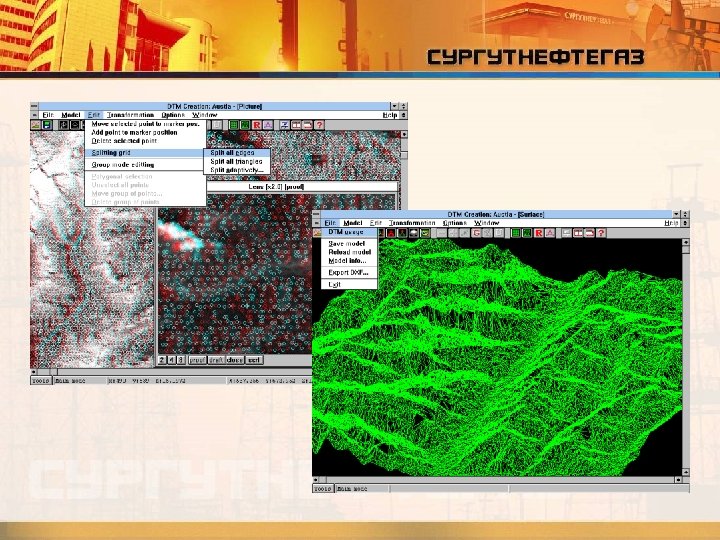The width and height of the screenshot is (720, 540).
Task: Select Reload model in Surface File menu
Action: [x=349, y=252]
